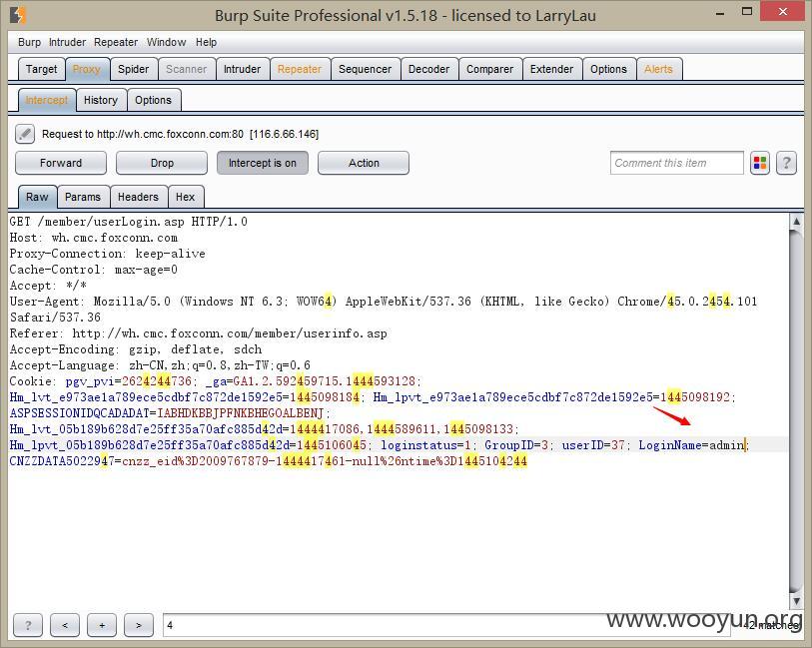Click the Accept-Language header line
This screenshot has height=648, width=812.
[x=160, y=365]
